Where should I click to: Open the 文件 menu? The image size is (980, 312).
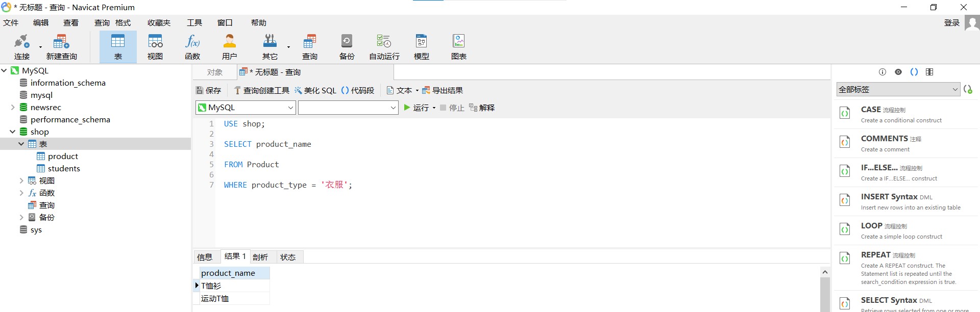click(11, 23)
